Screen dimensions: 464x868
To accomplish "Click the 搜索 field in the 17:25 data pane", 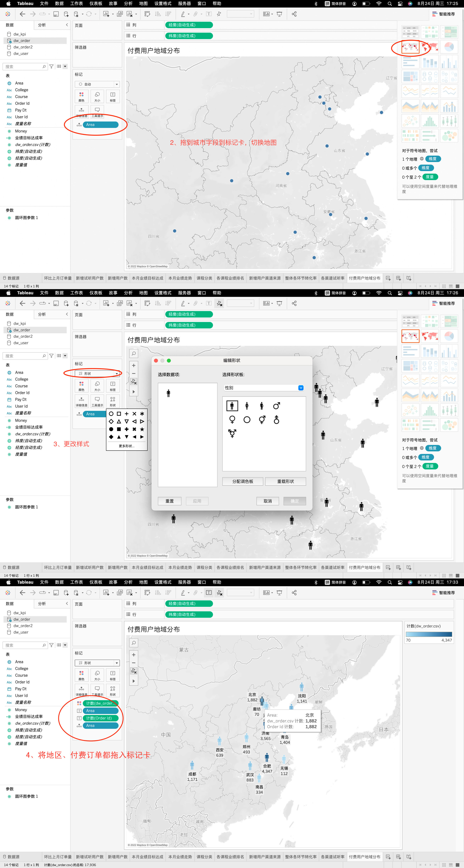I will 25,66.
